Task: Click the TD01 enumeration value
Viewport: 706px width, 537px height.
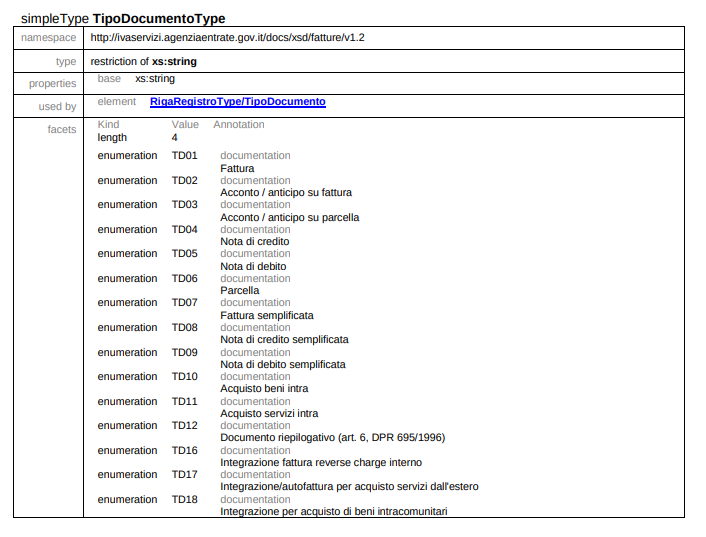Action: pyautogui.click(x=184, y=156)
